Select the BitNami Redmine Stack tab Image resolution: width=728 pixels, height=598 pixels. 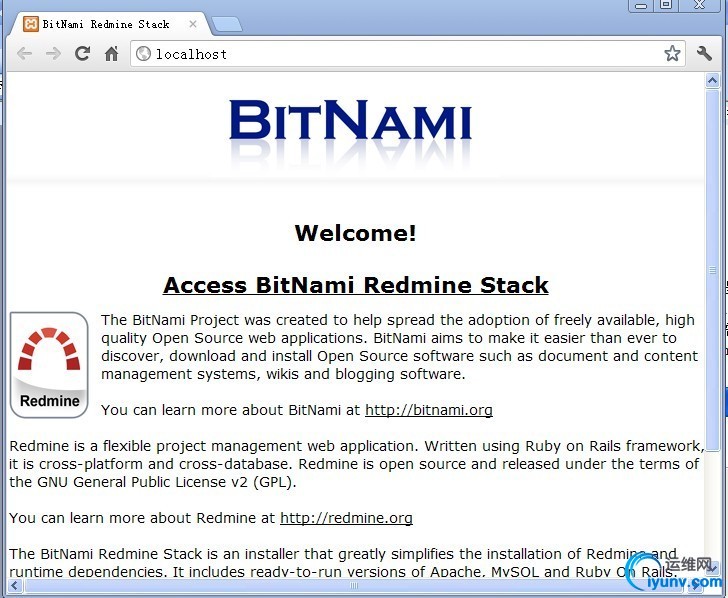coord(110,24)
